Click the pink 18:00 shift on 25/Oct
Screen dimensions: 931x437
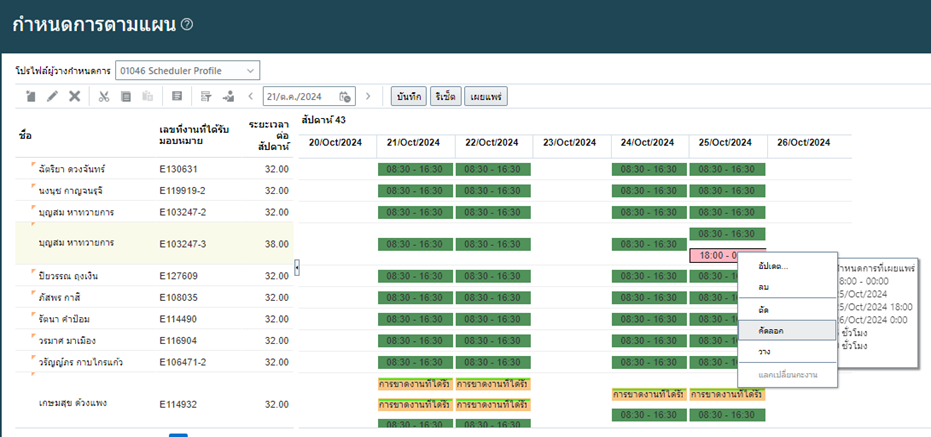[x=713, y=255]
